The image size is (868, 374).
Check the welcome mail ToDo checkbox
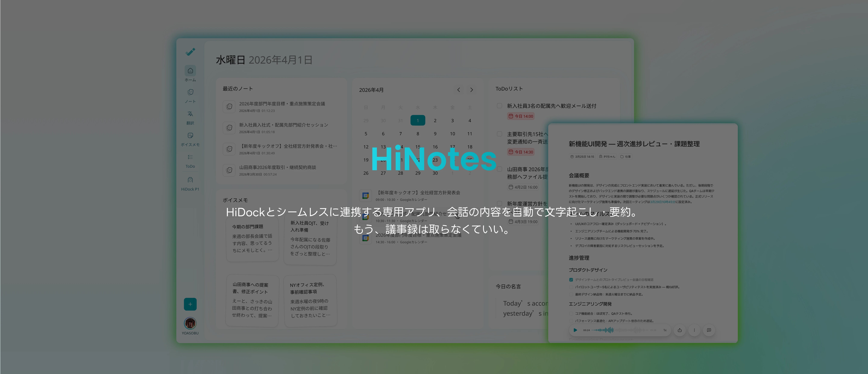[499, 106]
